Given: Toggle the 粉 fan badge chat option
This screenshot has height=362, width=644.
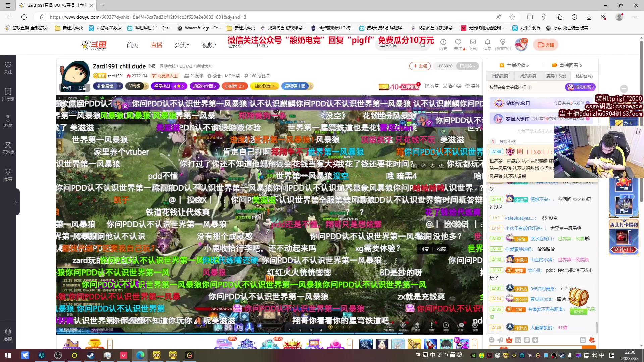Looking at the screenshot, I should [518, 340].
